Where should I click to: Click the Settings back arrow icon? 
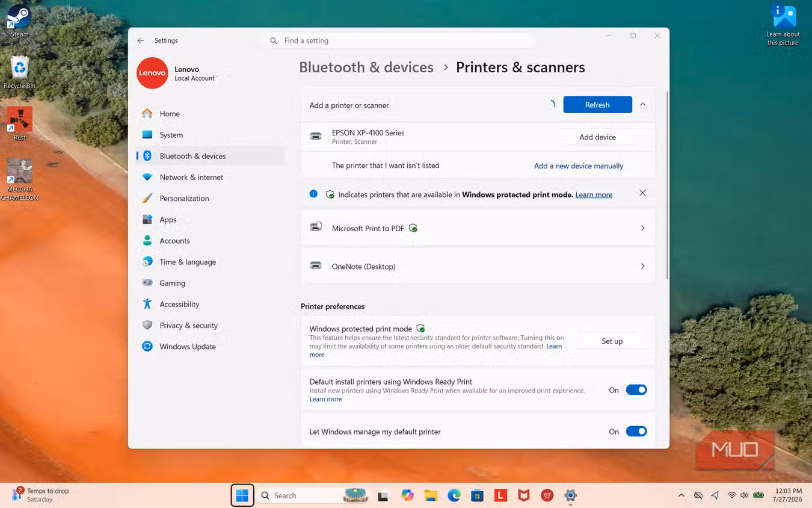[140, 40]
